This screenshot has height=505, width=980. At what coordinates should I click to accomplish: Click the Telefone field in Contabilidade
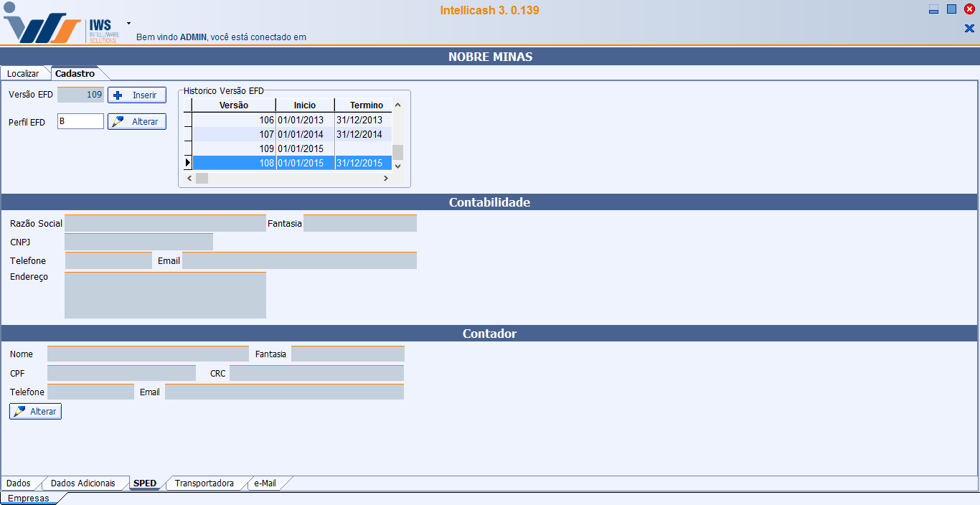click(x=108, y=260)
